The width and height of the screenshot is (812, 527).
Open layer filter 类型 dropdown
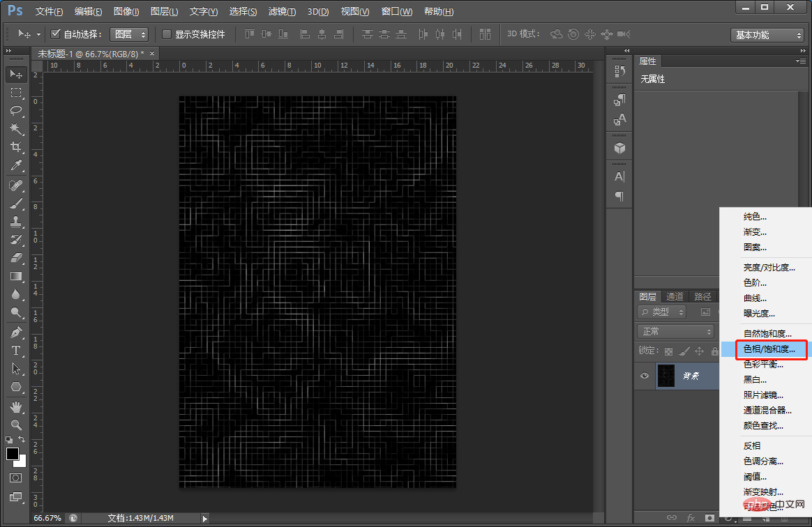(x=662, y=312)
